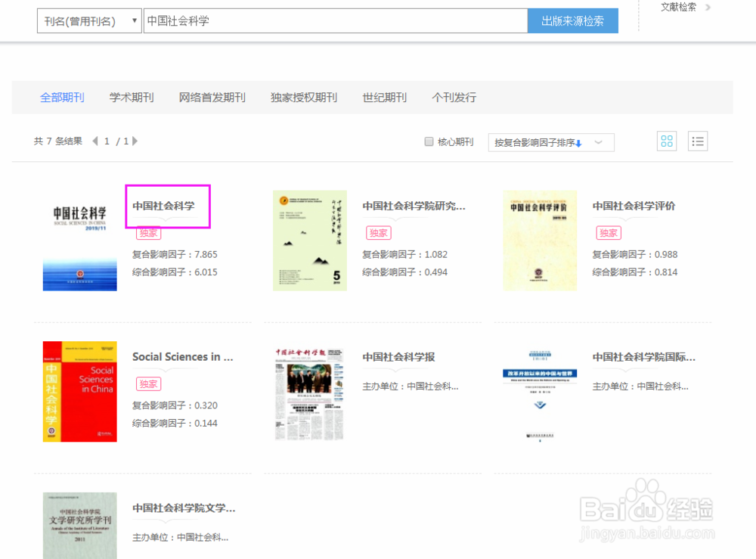756x559 pixels.
Task: Click the 中国社会科学 blue cover thumbnail
Action: [x=79, y=241]
